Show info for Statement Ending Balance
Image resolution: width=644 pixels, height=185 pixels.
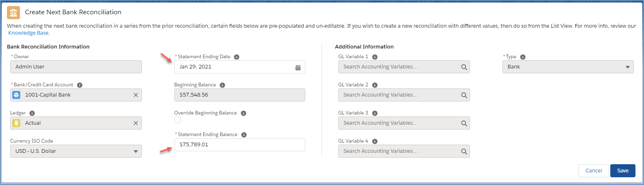click(244, 135)
